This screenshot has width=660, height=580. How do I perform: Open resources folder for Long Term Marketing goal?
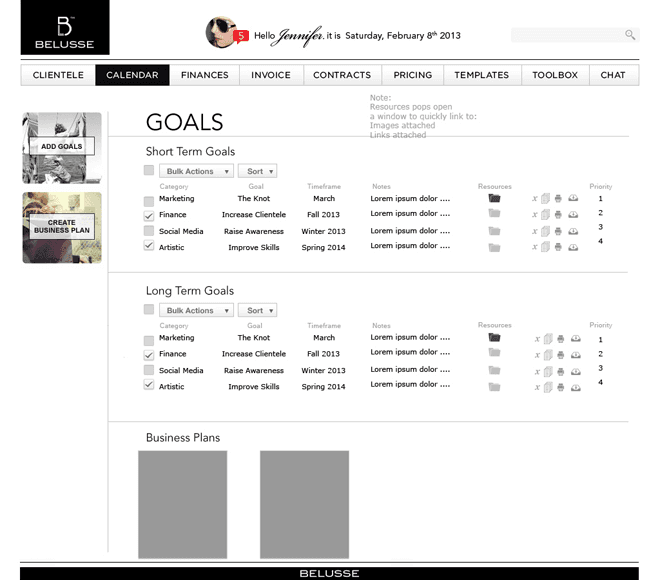(494, 337)
